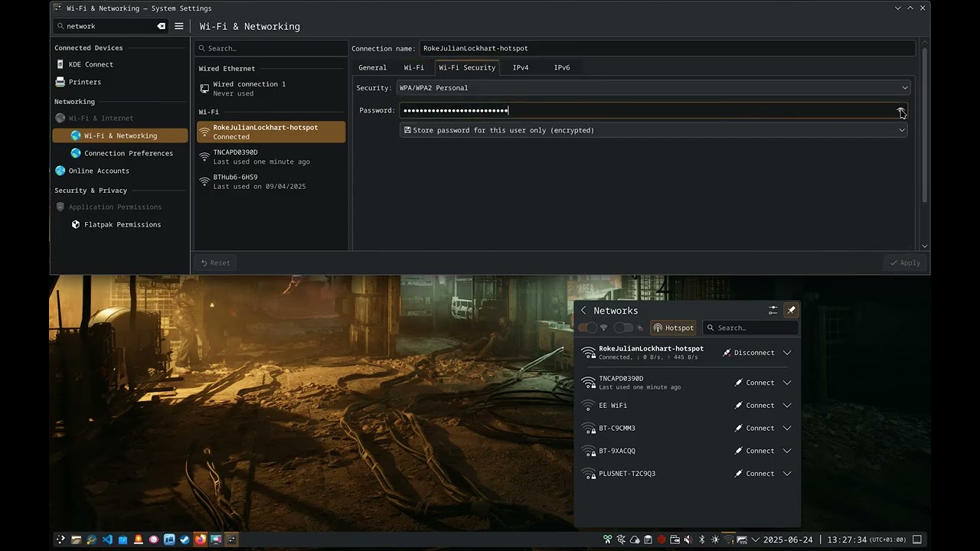Screen dimensions: 980x551
Task: Focus the connections list Search field
Action: coord(272,48)
